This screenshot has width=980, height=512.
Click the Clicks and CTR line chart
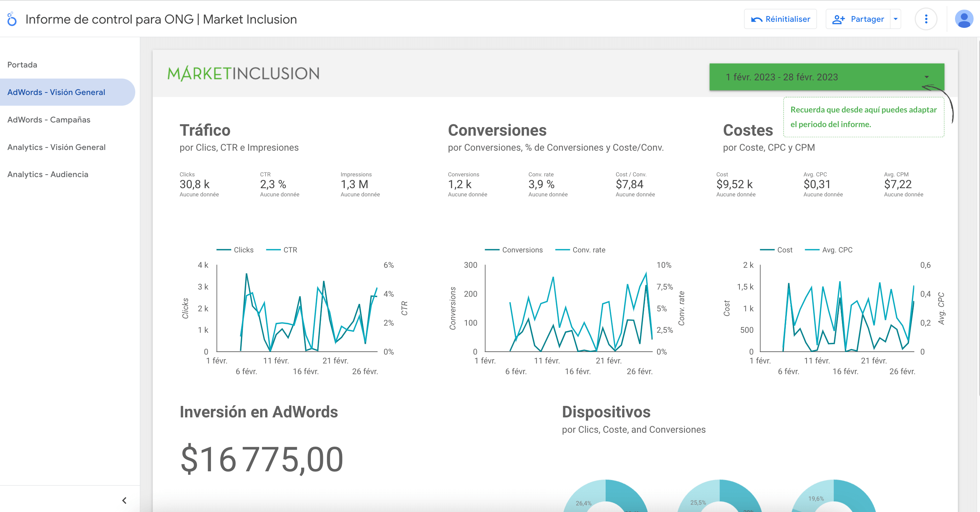tap(295, 310)
